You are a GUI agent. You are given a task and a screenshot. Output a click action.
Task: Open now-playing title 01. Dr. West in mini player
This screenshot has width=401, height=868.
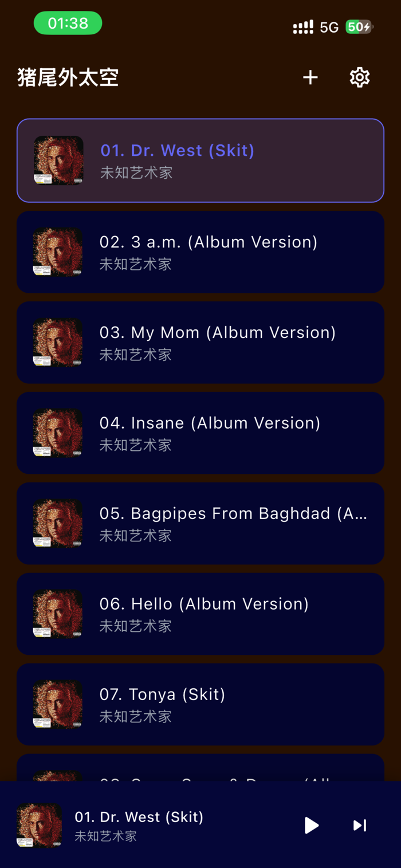pyautogui.click(x=139, y=817)
